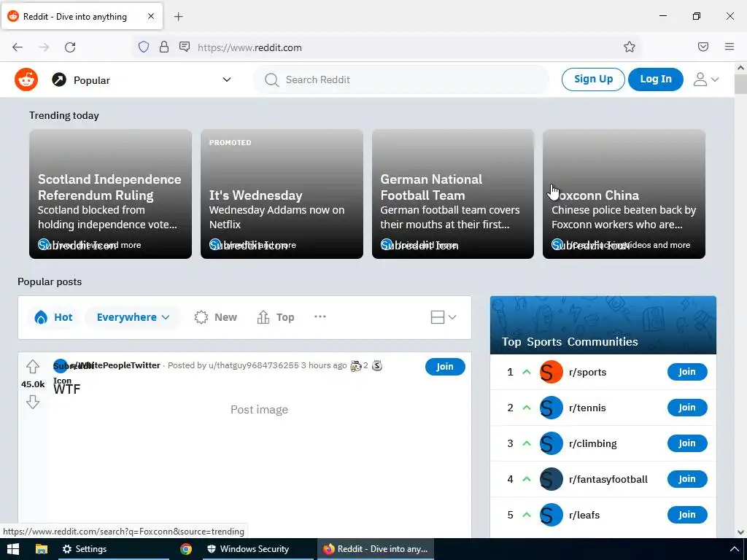Click the address bar URL
This screenshot has height=560, width=747.
(249, 47)
